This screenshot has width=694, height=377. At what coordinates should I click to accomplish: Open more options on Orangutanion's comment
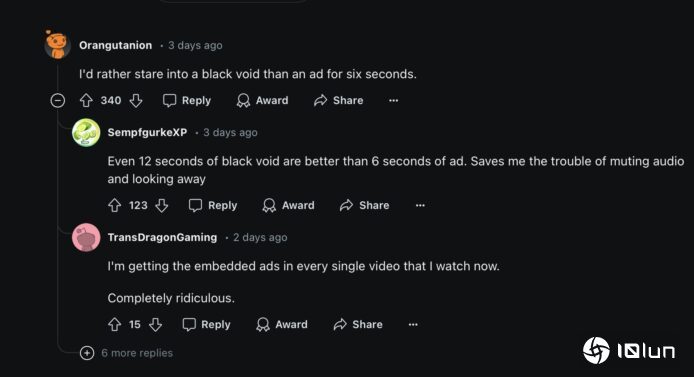(x=393, y=101)
